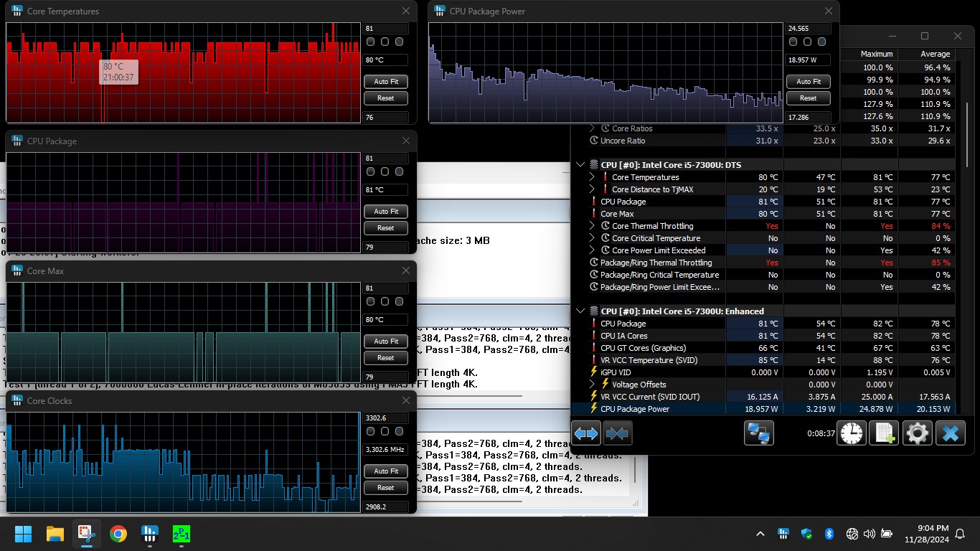
Task: Open Prime95 from the taskbar
Action: point(182,534)
